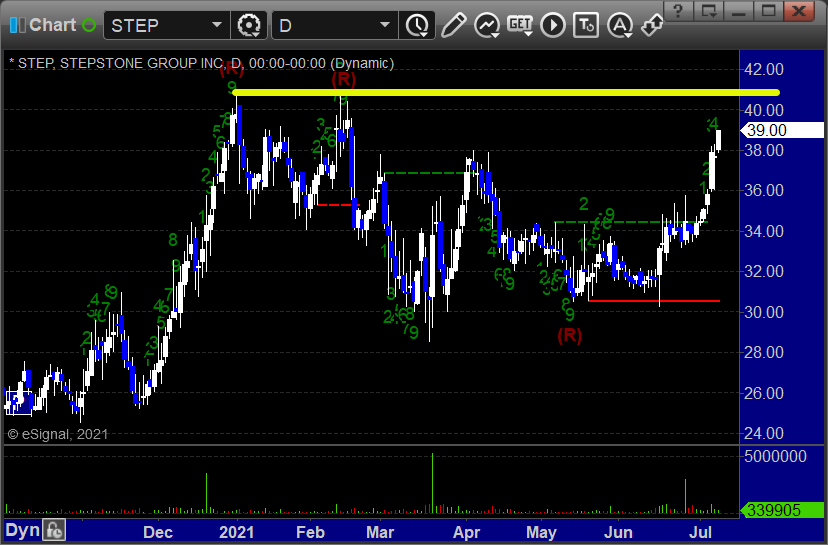Click the green dashed line near 37
Screen dimensions: 828x545
click(429, 173)
